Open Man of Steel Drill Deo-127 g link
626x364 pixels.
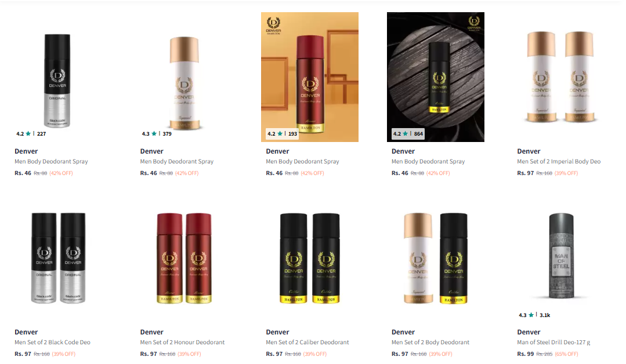coord(553,342)
